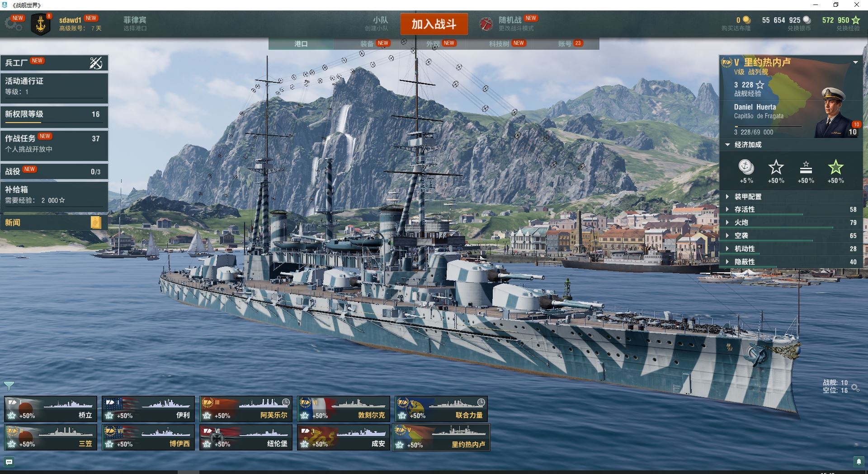Switch to the 装备 tab
The height and width of the screenshot is (474, 868).
(x=367, y=44)
